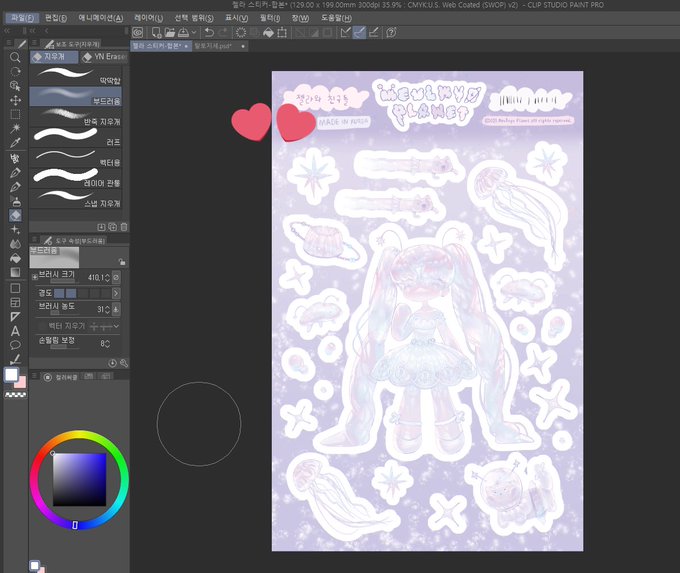Open Clip Studio launcher icon in command bar
Image resolution: width=680 pixels, height=573 pixels.
(x=137, y=33)
